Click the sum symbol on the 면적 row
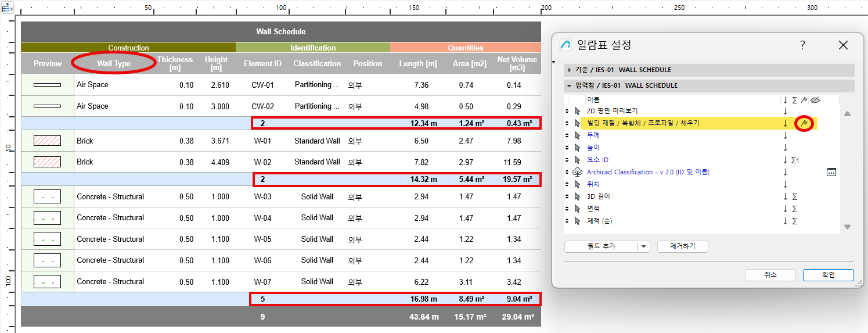 tap(795, 209)
